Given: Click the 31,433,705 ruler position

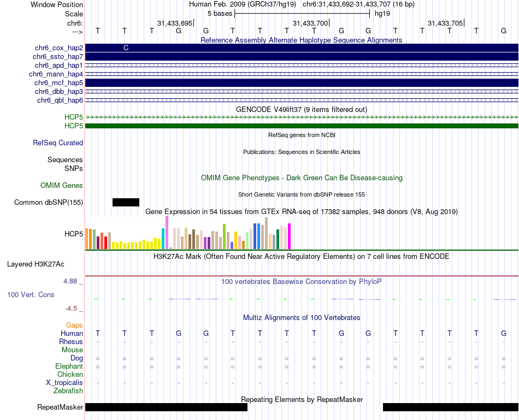Looking at the screenshot, I should (445, 23).
